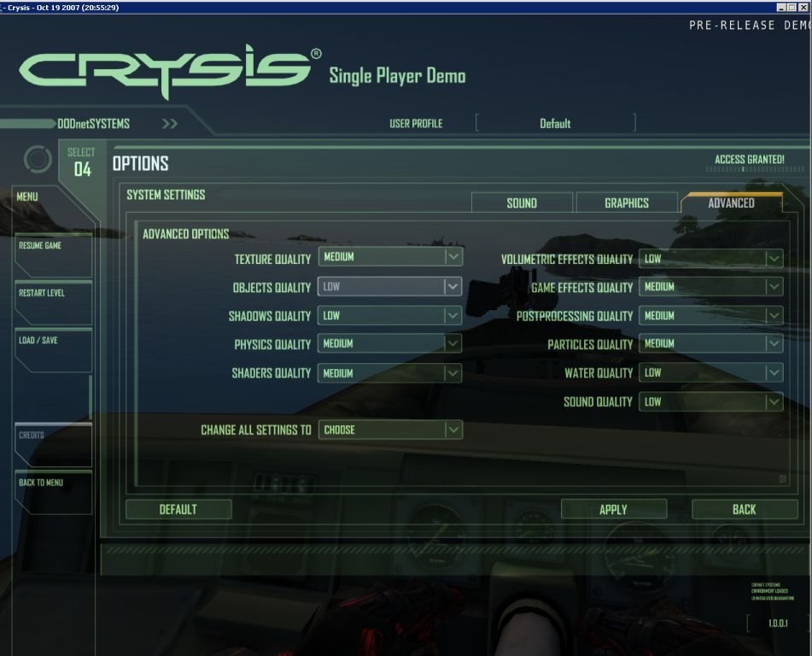The width and height of the screenshot is (812, 656).
Task: Select the Advanced tab
Action: pos(731,202)
